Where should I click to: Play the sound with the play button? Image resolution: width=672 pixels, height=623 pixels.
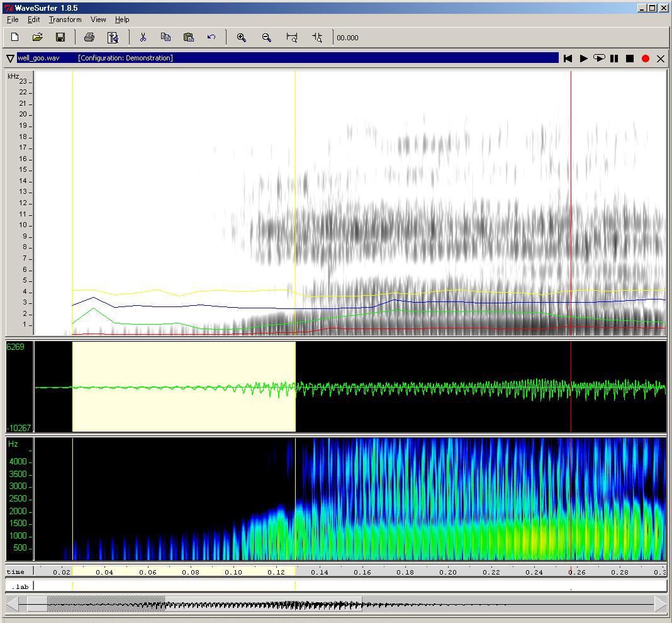pos(583,59)
